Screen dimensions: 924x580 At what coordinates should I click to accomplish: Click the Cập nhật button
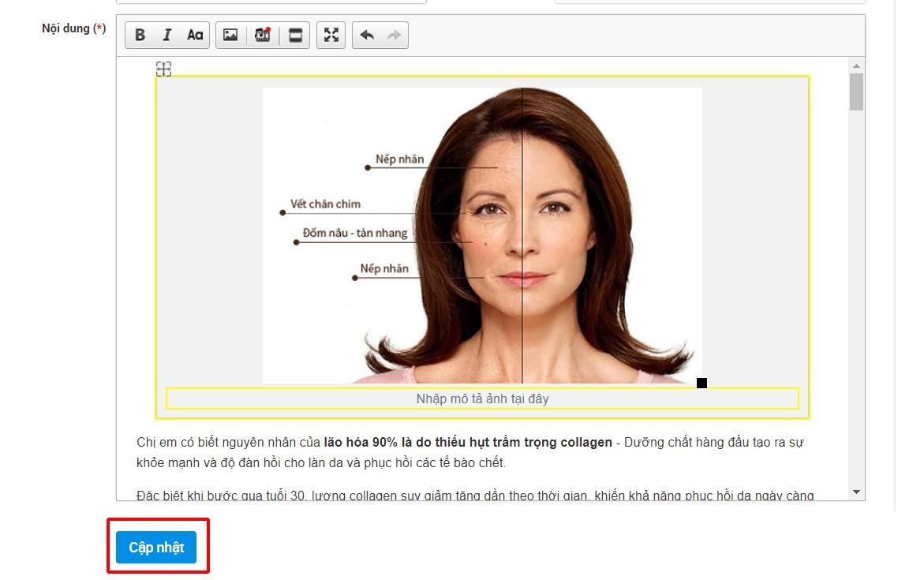click(x=156, y=547)
